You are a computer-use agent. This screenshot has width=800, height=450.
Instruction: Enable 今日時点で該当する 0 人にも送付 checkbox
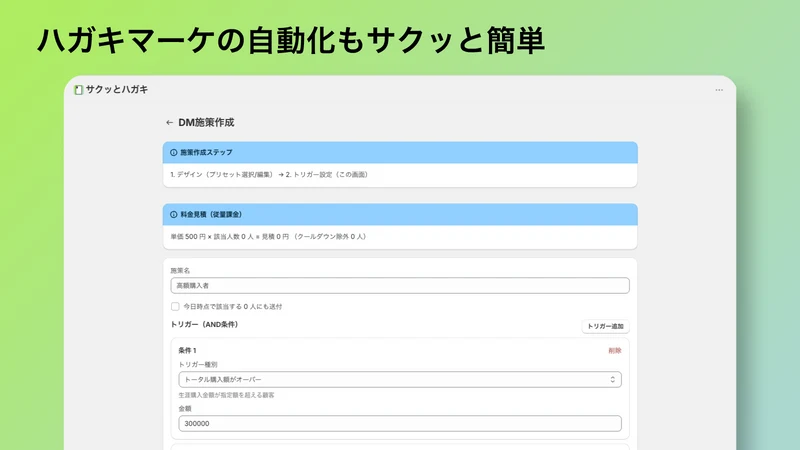click(x=175, y=307)
